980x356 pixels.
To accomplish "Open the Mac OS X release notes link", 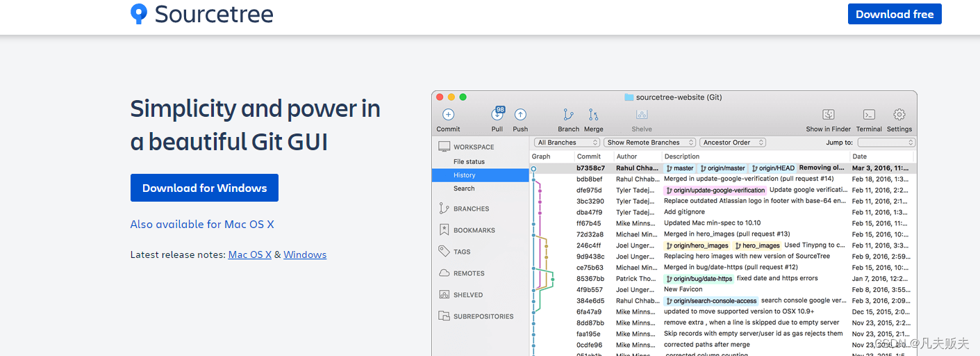I will (250, 254).
